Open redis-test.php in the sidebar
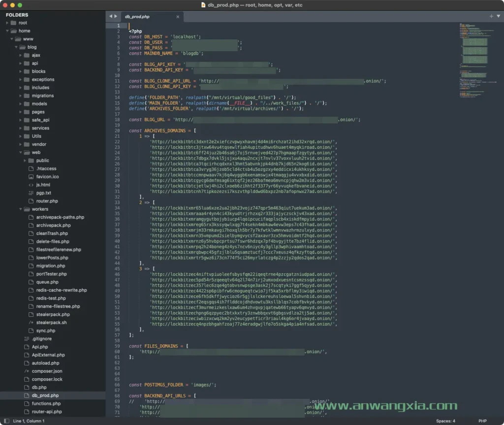504x425 pixels. 51,298
